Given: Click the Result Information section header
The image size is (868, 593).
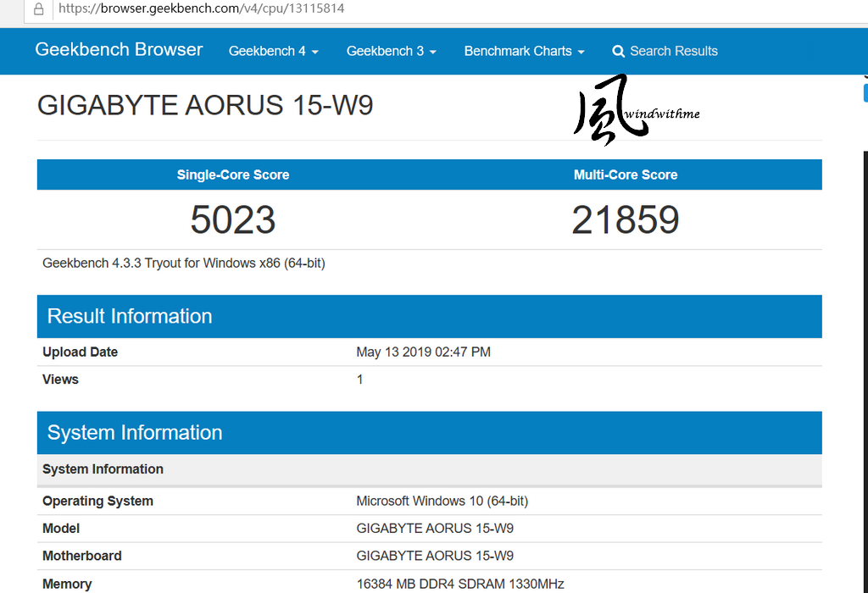Looking at the screenshot, I should (430, 317).
